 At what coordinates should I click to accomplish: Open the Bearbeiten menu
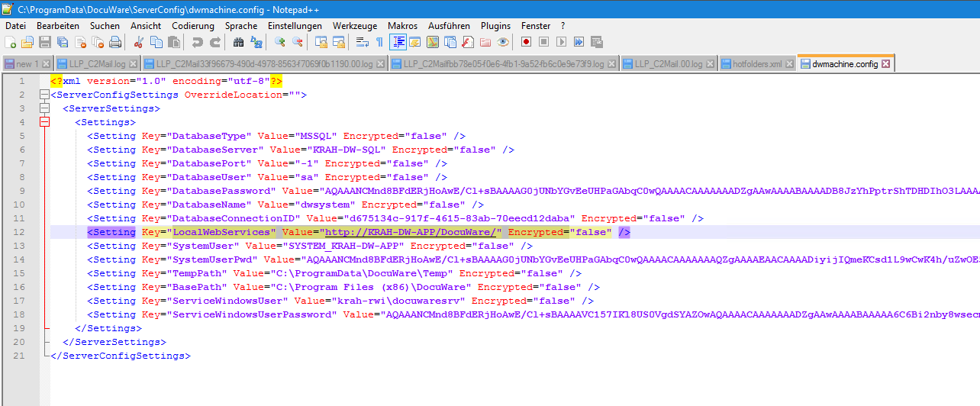tap(58, 26)
